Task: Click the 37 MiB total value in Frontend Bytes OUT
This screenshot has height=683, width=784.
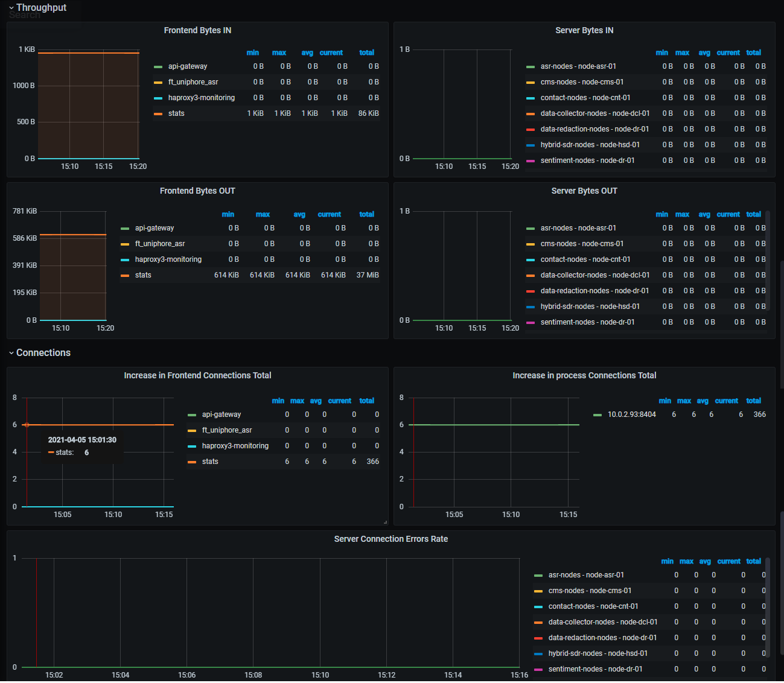Action: coord(368,275)
